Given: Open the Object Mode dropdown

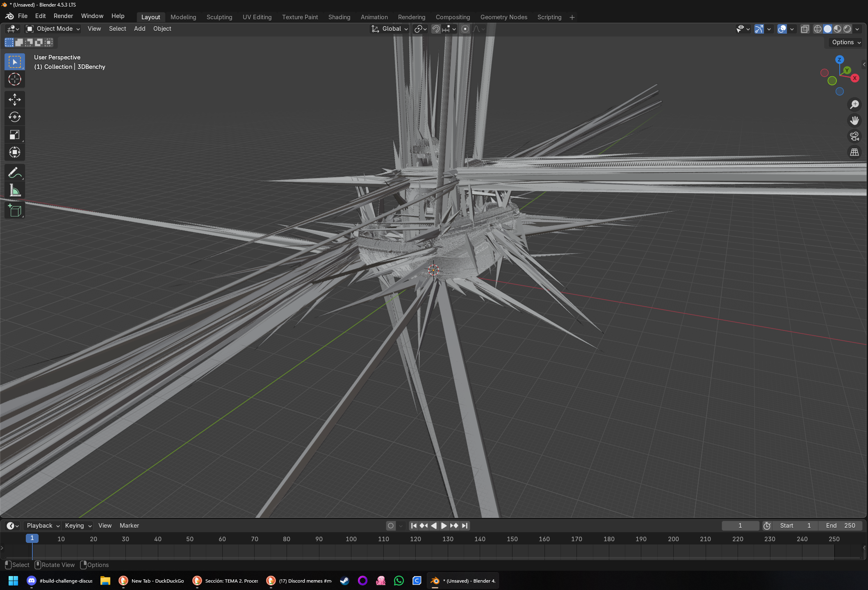Looking at the screenshot, I should (53, 29).
